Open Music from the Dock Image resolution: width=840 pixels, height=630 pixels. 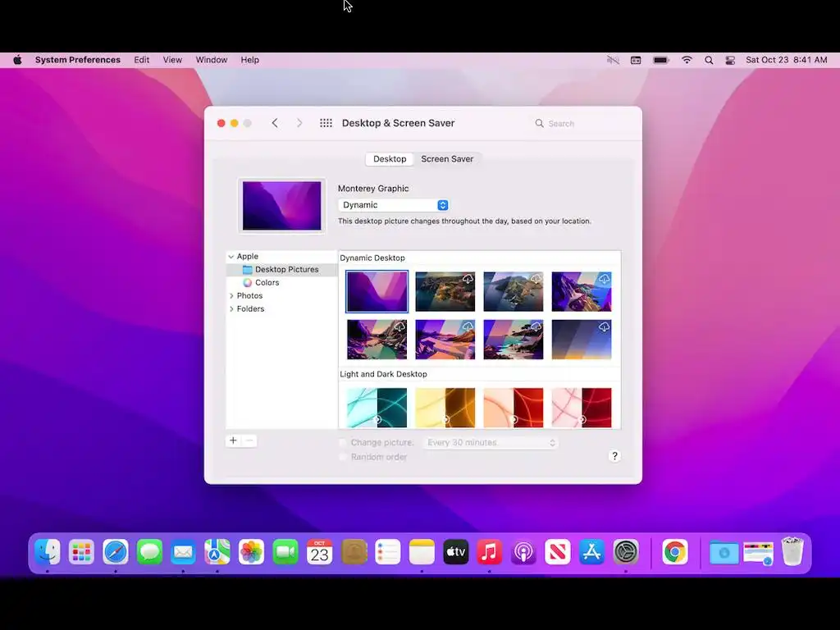(x=489, y=552)
